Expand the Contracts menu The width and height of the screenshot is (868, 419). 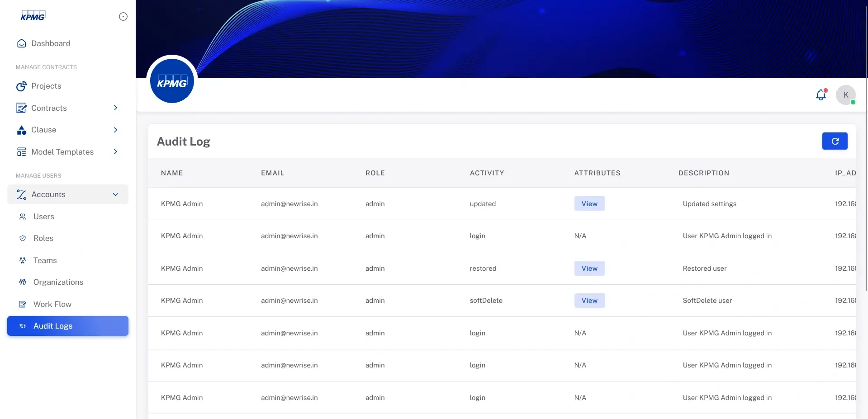coord(115,108)
